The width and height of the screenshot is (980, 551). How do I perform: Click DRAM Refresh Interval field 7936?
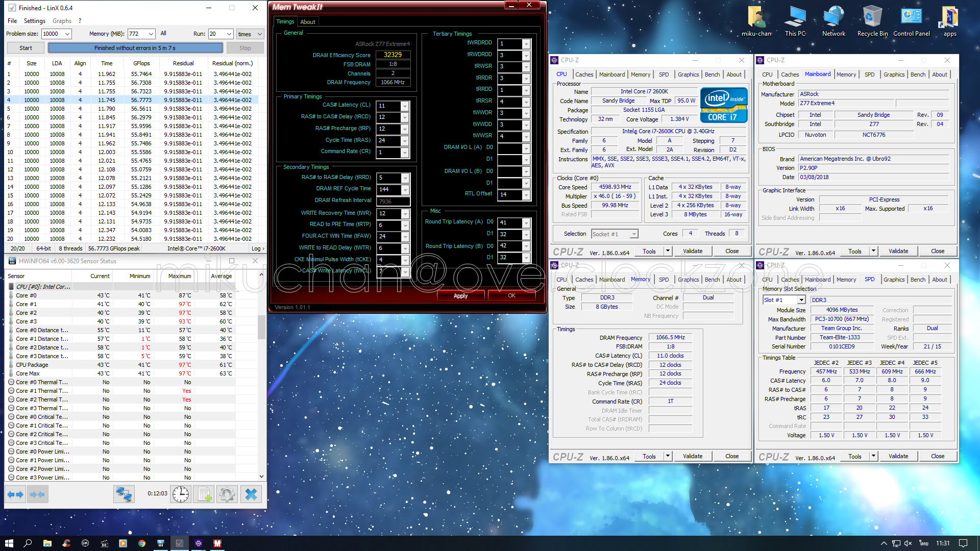(393, 202)
